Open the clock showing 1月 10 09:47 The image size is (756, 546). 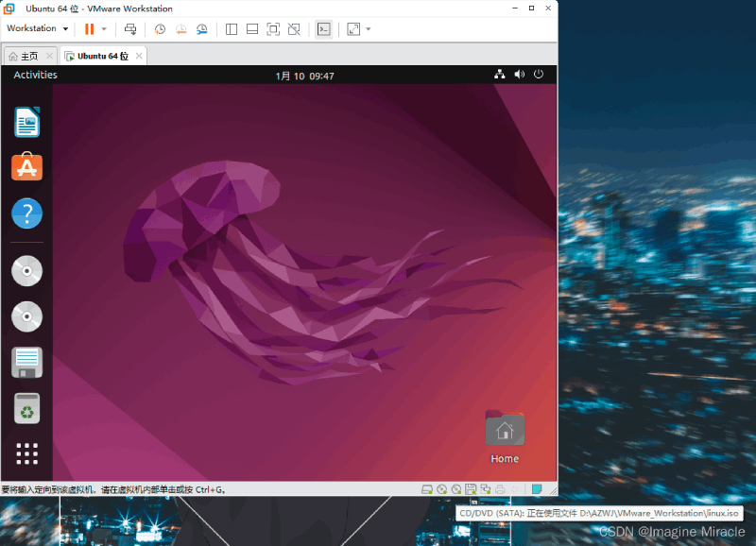[x=304, y=76]
